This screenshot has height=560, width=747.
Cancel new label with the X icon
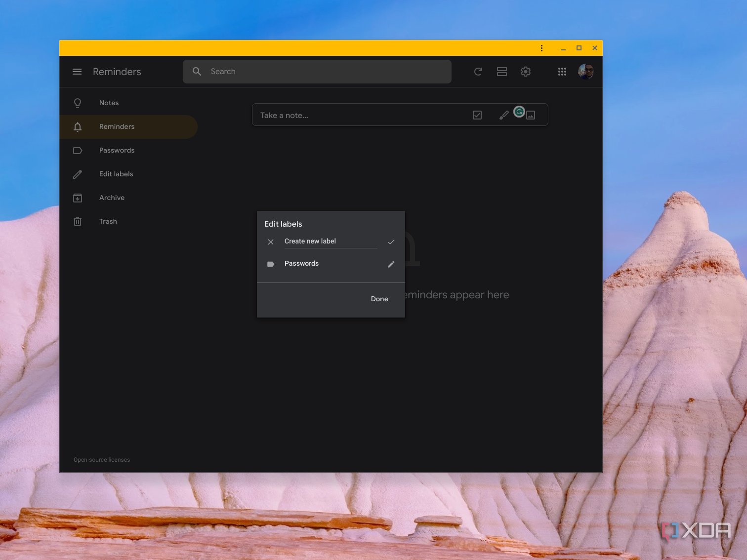271,242
